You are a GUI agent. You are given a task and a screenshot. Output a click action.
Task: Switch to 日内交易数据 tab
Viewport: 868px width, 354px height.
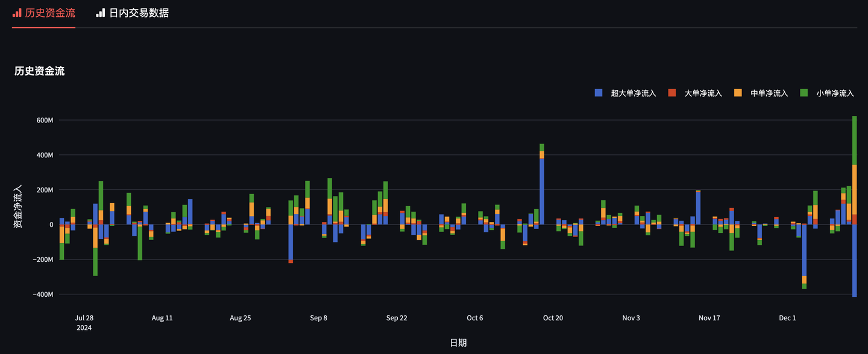pyautogui.click(x=132, y=13)
